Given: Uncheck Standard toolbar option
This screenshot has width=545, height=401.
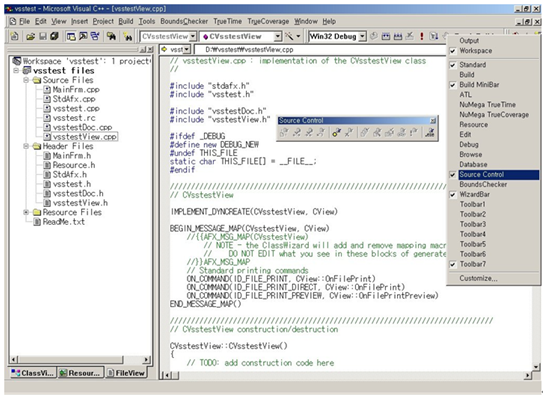Looking at the screenshot, I should tap(494, 65).
